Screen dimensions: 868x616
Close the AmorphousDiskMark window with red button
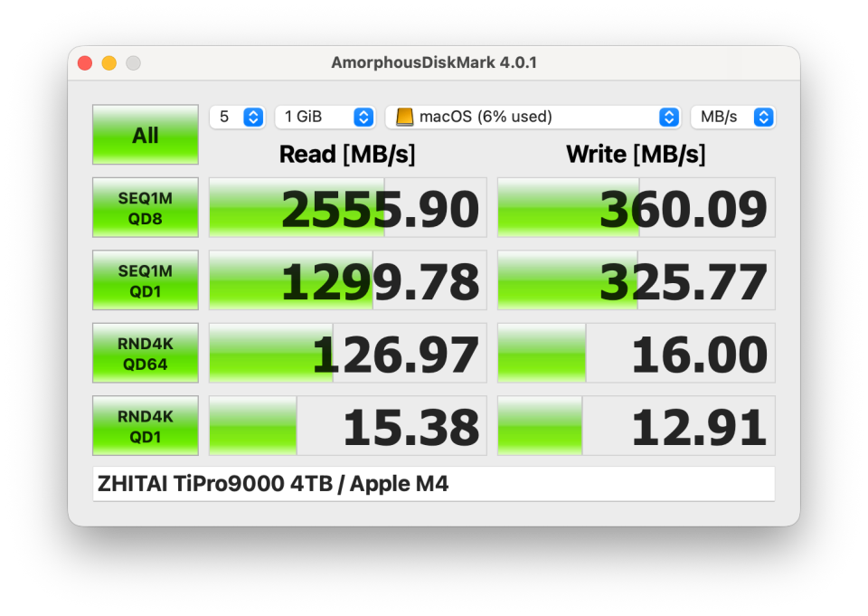(x=85, y=63)
